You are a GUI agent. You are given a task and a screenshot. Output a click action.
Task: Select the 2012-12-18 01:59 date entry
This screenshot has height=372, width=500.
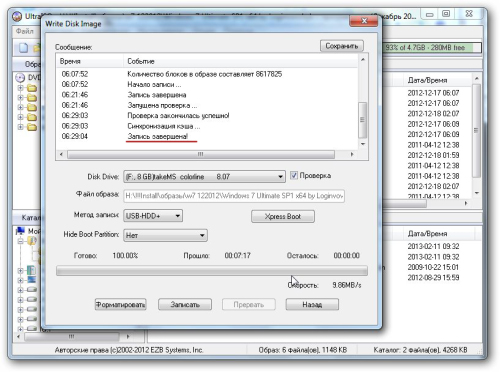pyautogui.click(x=433, y=155)
